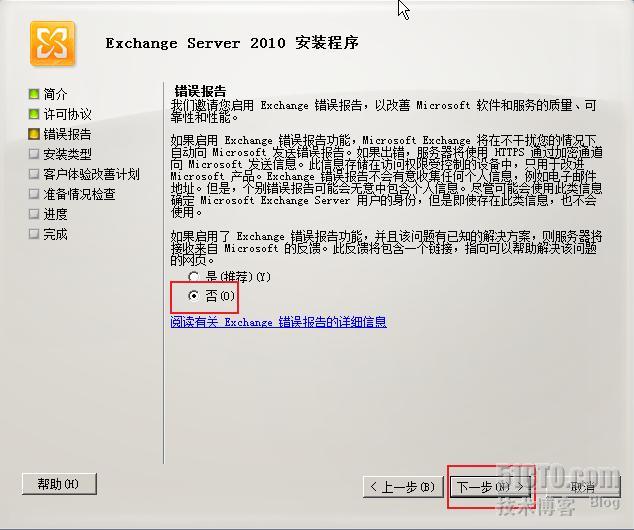The width and height of the screenshot is (634, 530).
Task: Open the link 阅读有关 Exchange 错误报告的详细信息
Action: [279, 322]
